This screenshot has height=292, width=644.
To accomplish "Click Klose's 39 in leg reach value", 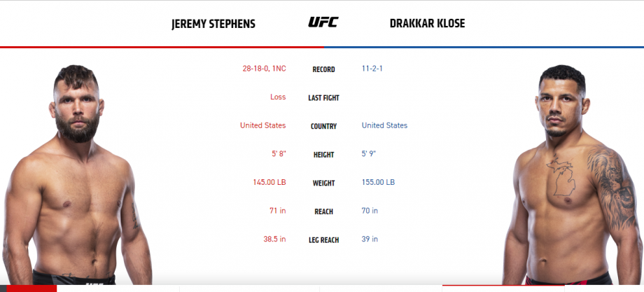I will [x=370, y=239].
